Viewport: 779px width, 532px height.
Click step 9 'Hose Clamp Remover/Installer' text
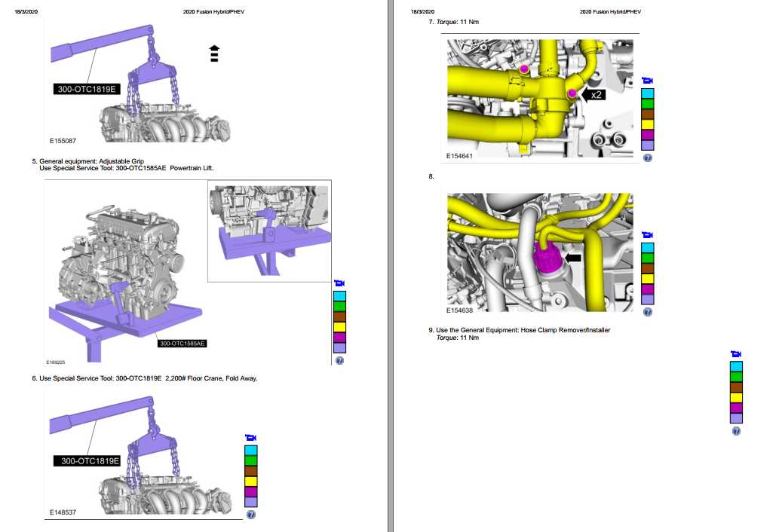click(566, 330)
